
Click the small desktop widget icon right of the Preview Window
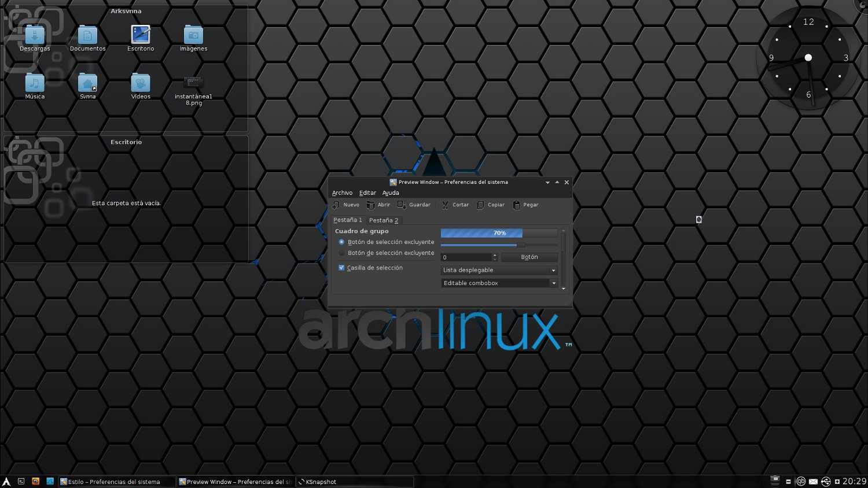tap(698, 219)
